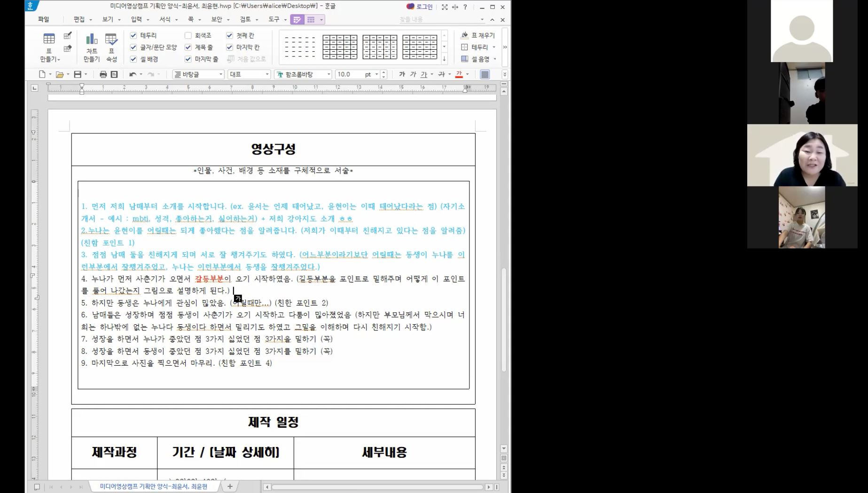Open 표 속성 table properties

[x=111, y=47]
